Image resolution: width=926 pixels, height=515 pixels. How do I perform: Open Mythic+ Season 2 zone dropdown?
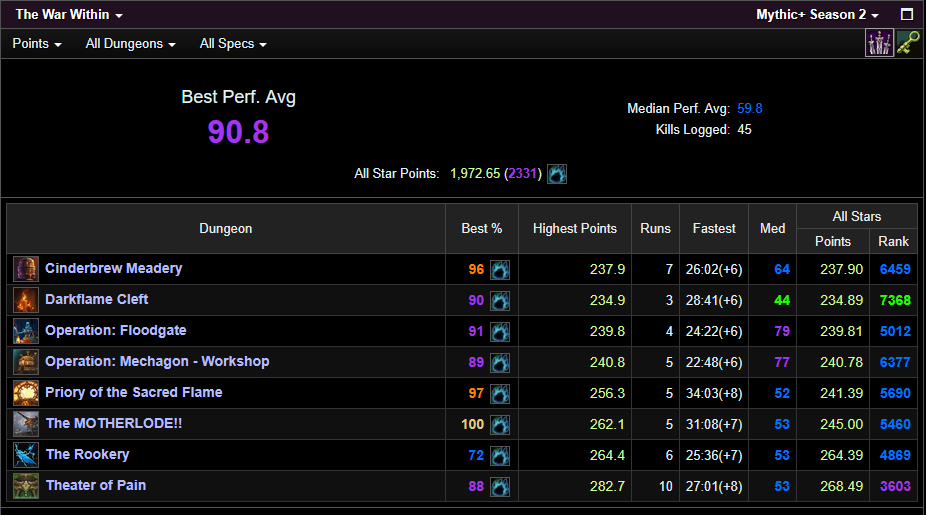click(817, 15)
